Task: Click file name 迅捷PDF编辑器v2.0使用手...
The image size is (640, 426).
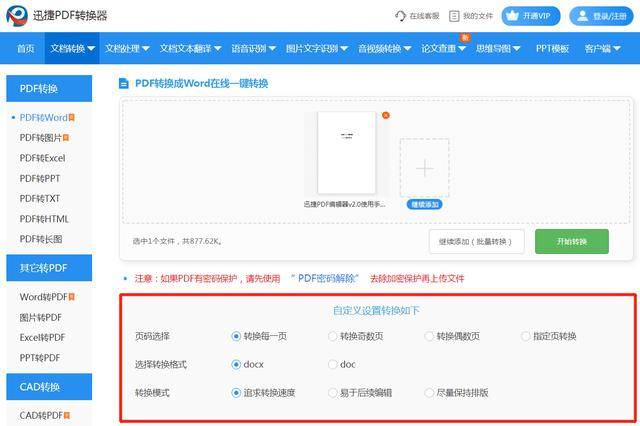Action: pos(344,204)
